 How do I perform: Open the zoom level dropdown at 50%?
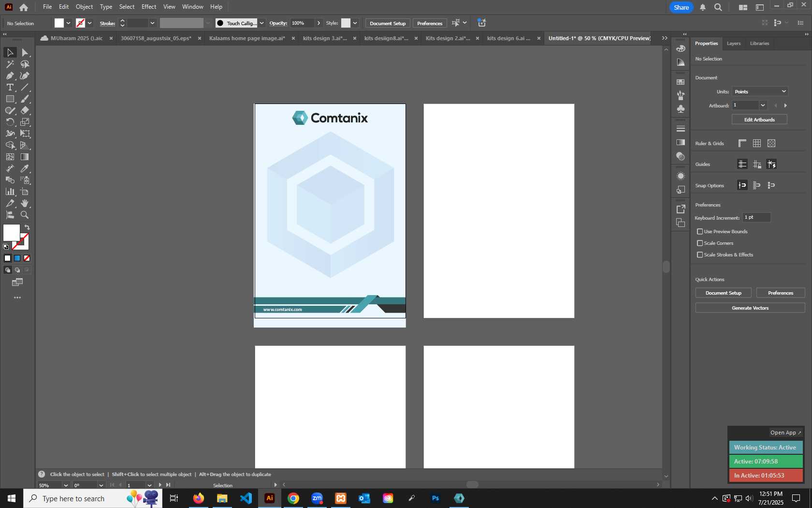pyautogui.click(x=66, y=485)
